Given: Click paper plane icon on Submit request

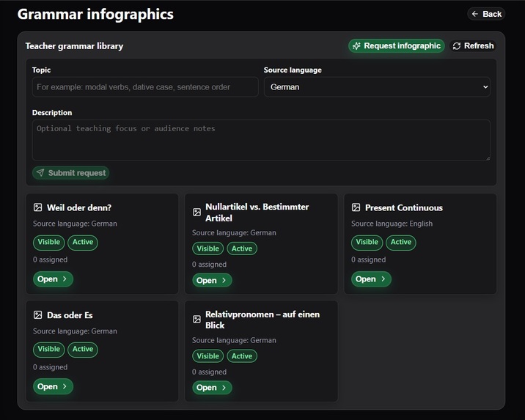Looking at the screenshot, I should [x=40, y=173].
